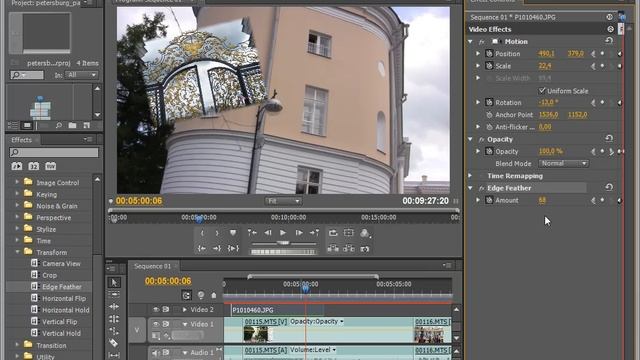Select the Selection arrow tool in timeline

coord(114,282)
